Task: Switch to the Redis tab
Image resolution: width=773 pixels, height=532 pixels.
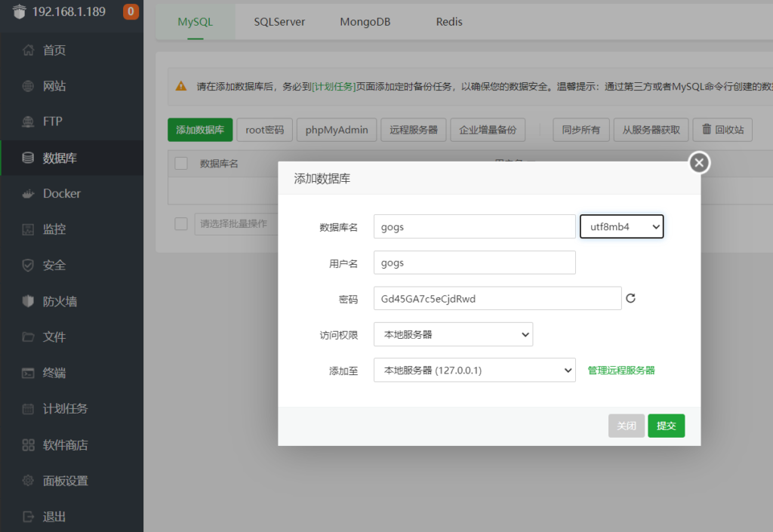Action: point(449,22)
